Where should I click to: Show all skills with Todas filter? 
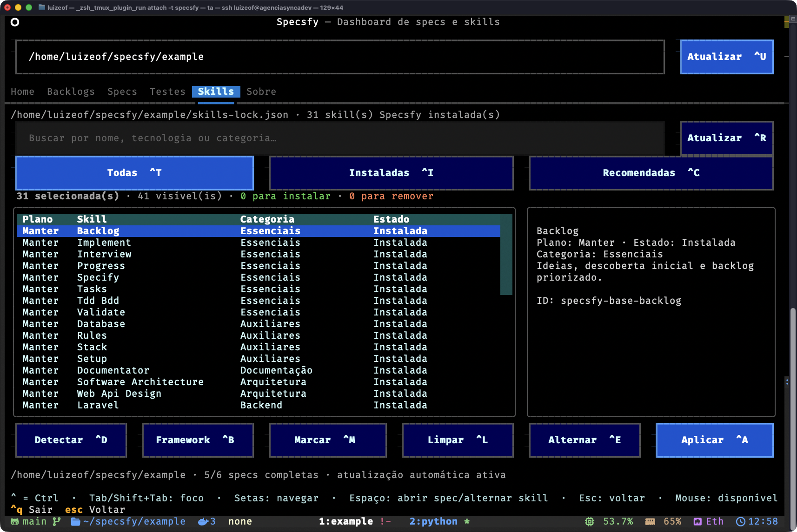pos(134,173)
